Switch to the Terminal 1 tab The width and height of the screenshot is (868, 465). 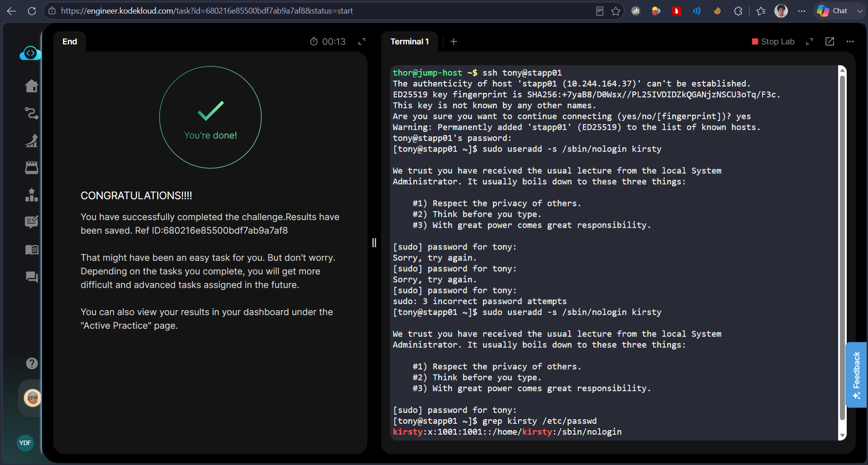point(410,42)
